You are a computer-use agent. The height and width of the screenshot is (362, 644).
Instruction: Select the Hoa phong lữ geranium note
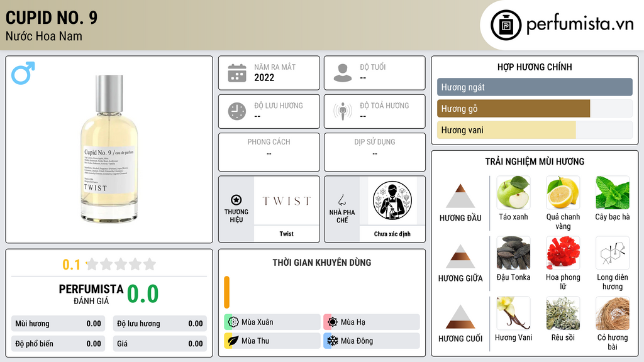(563, 253)
